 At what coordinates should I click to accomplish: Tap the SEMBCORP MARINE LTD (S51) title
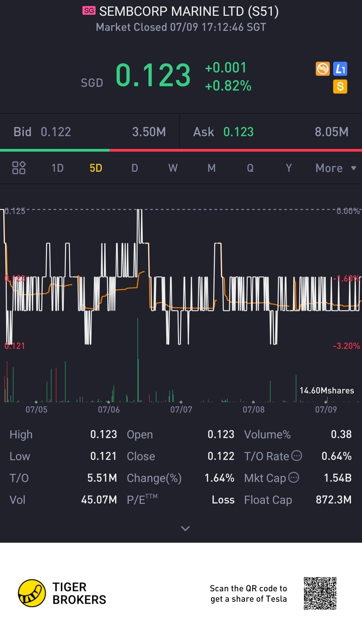click(189, 11)
